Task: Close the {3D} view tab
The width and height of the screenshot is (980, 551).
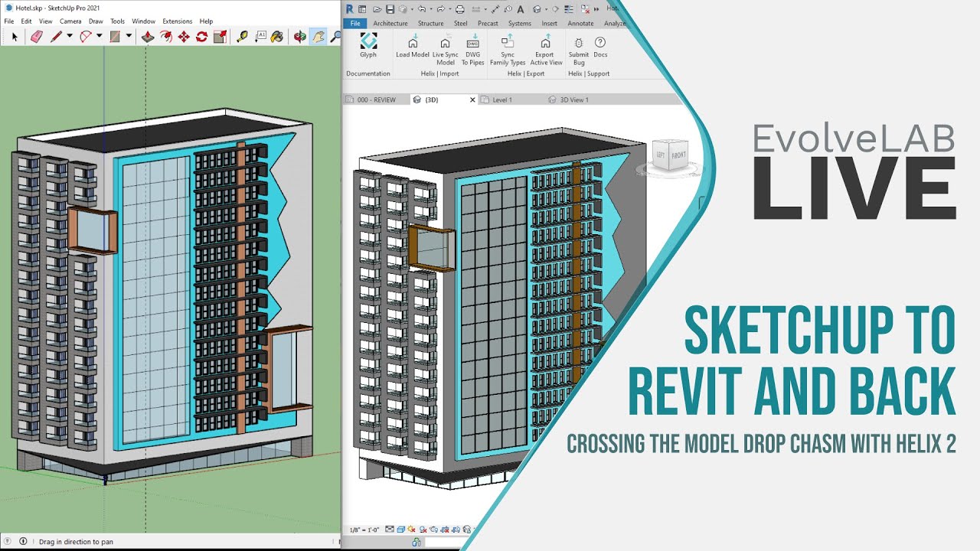Action: pyautogui.click(x=472, y=99)
